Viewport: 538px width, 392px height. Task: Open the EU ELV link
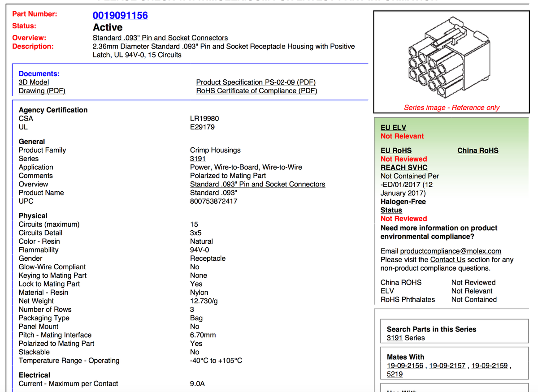(x=393, y=128)
